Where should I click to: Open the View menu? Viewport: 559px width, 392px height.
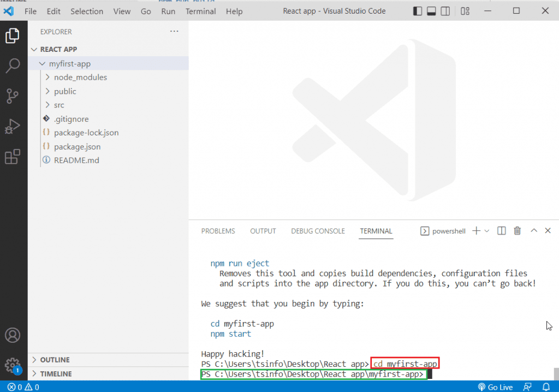(122, 11)
